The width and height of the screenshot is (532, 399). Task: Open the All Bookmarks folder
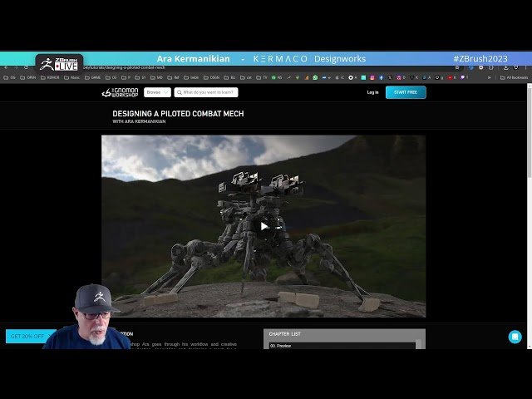coord(515,77)
